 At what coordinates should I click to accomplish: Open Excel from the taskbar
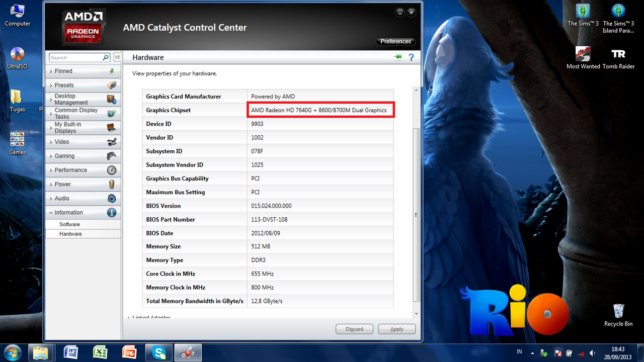point(100,352)
